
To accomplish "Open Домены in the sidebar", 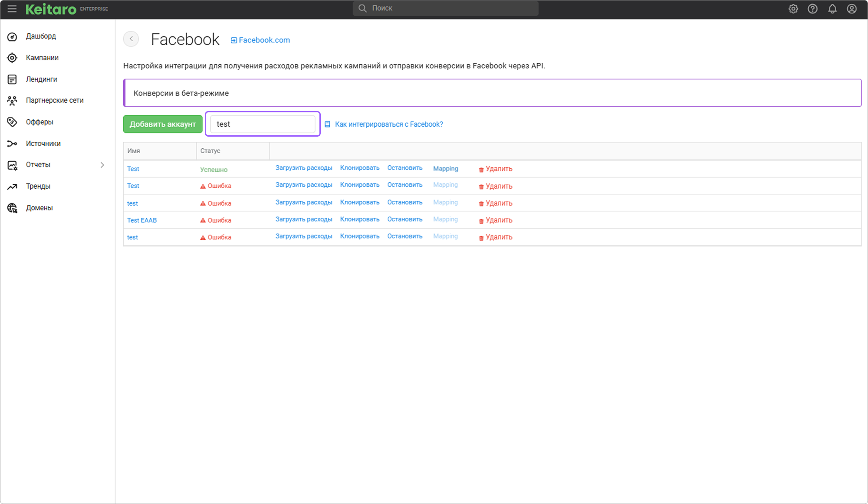I will click(x=39, y=208).
